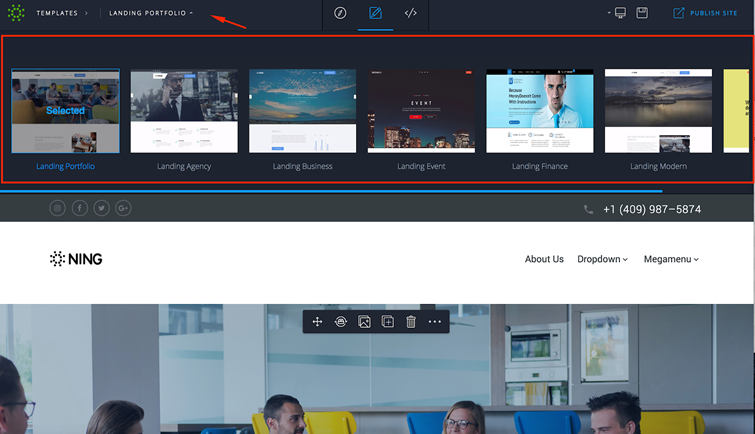Image resolution: width=755 pixels, height=434 pixels.
Task: Click the Publish Site button
Action: 705,14
